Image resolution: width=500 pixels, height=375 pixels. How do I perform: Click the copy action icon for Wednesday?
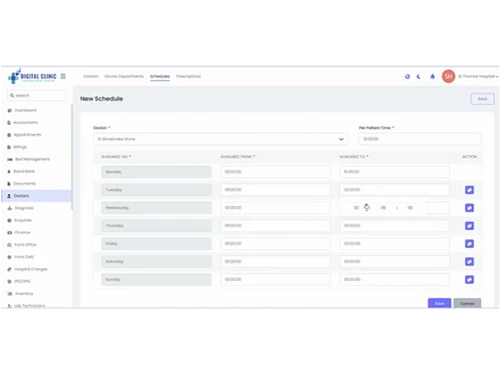(x=469, y=208)
